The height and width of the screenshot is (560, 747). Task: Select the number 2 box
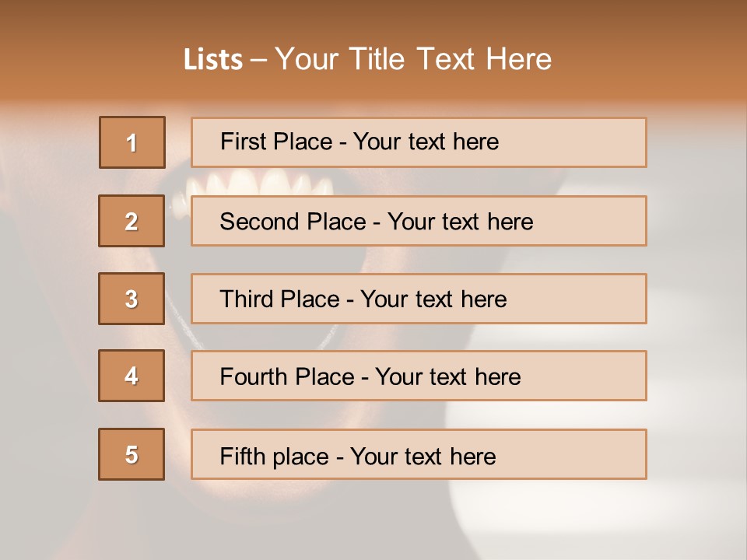tap(132, 221)
